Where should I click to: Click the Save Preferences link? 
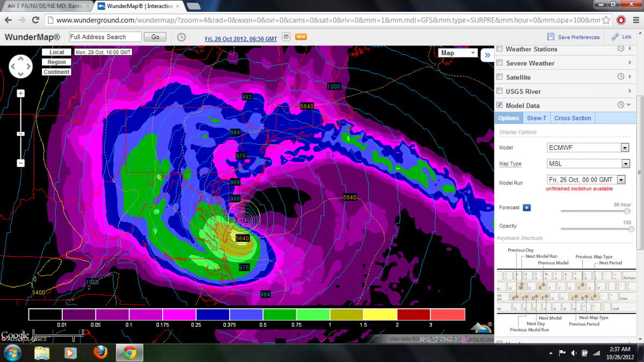point(579,37)
